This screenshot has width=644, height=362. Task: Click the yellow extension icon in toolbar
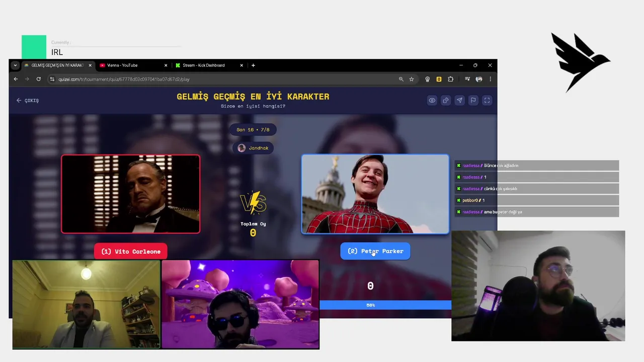439,79
